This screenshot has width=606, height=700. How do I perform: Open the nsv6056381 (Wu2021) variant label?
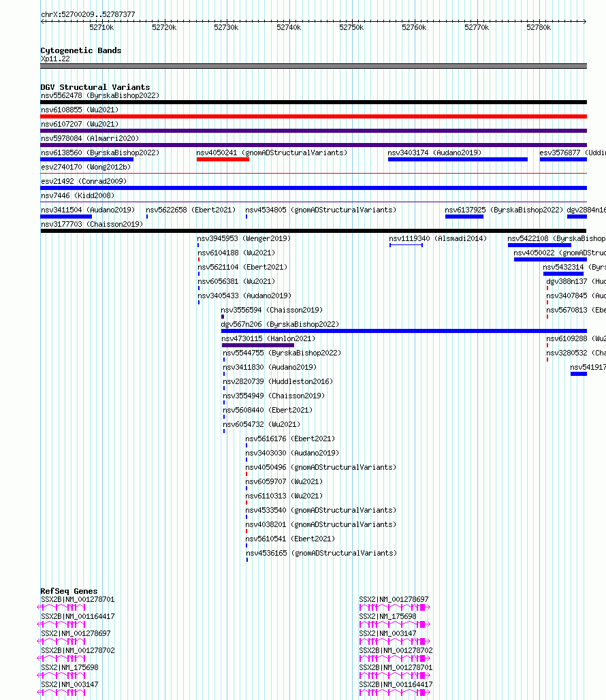tap(236, 281)
